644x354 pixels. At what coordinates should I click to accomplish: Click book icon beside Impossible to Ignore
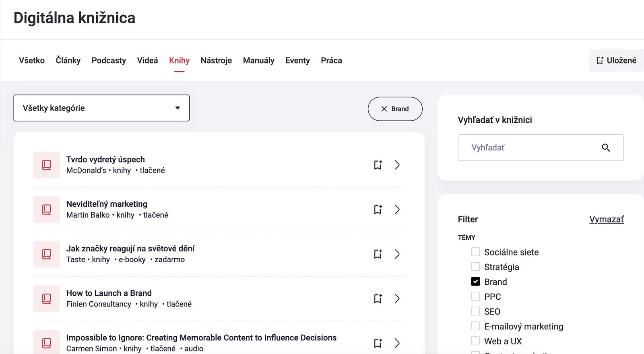click(x=47, y=342)
